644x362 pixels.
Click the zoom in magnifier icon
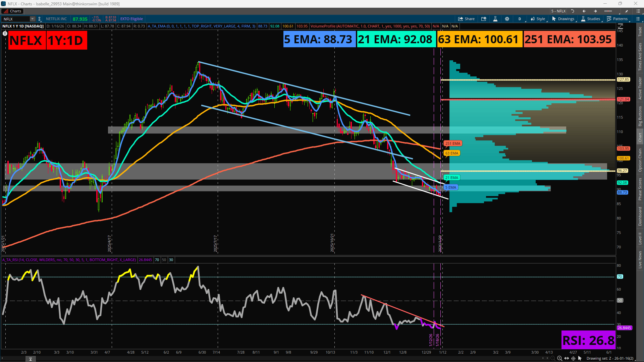(559, 358)
